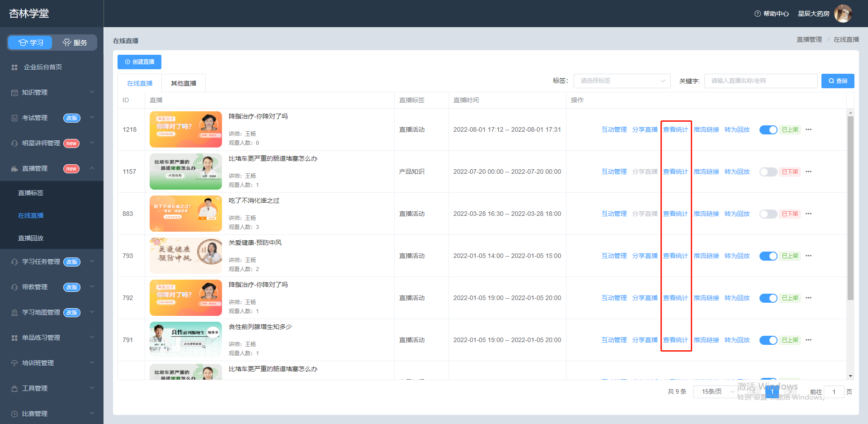Screen dimensions: 868x424
Task: Toggle shelf switch for live 793
Action: (768, 256)
